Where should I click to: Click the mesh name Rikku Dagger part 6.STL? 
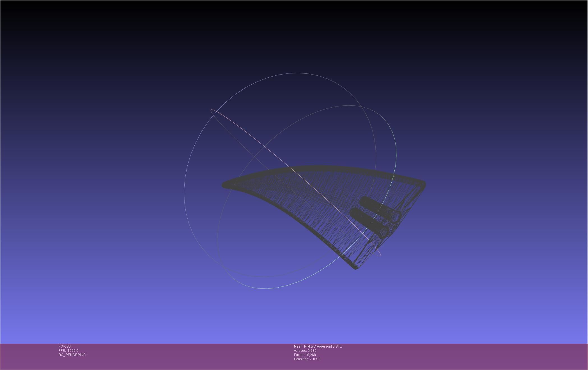coord(318,346)
